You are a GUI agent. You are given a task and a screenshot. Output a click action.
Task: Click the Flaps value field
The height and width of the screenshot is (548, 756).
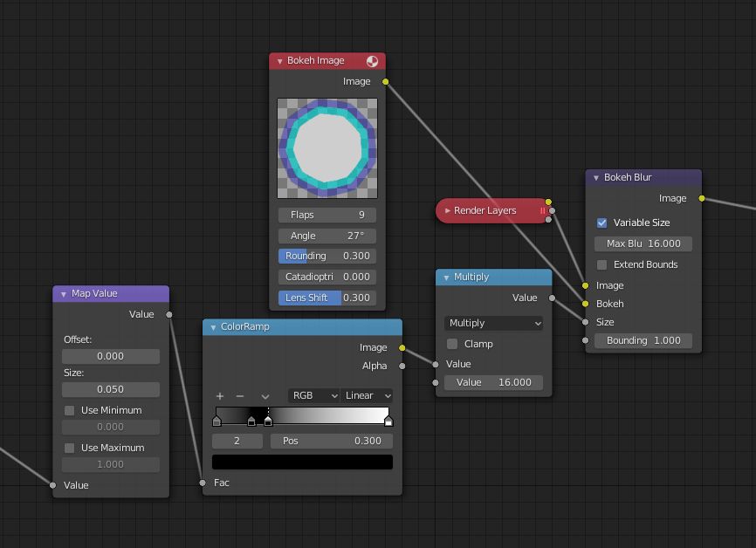[326, 214]
